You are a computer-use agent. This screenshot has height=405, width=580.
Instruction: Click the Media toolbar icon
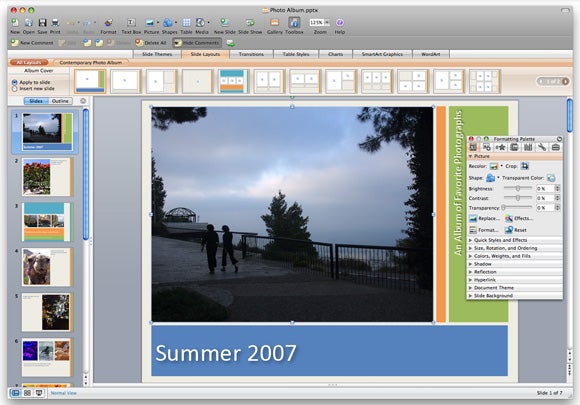pyautogui.click(x=200, y=23)
